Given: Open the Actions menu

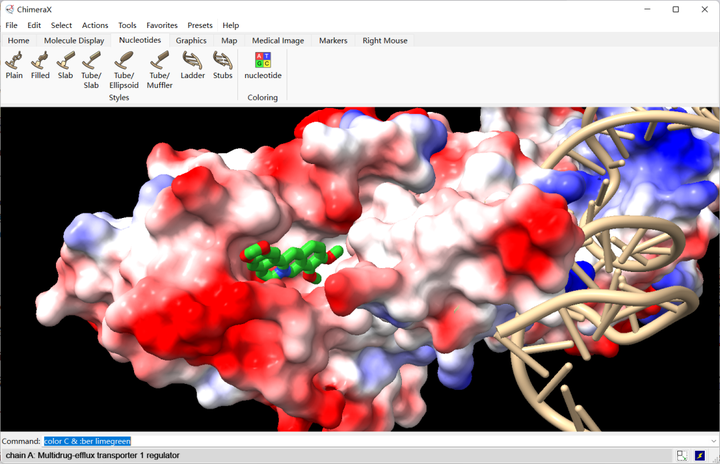Looking at the screenshot, I should [95, 25].
